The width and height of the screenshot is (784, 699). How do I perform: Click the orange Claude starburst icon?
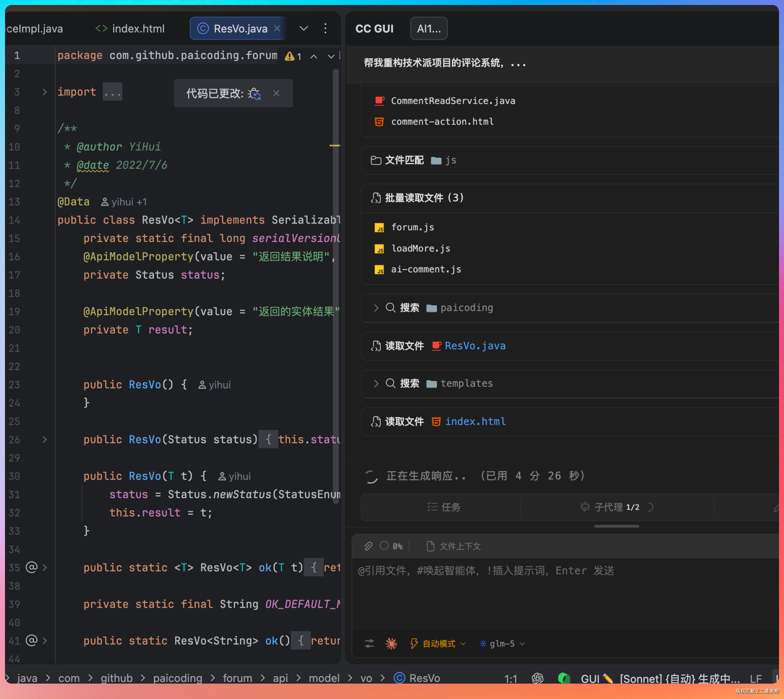(391, 644)
